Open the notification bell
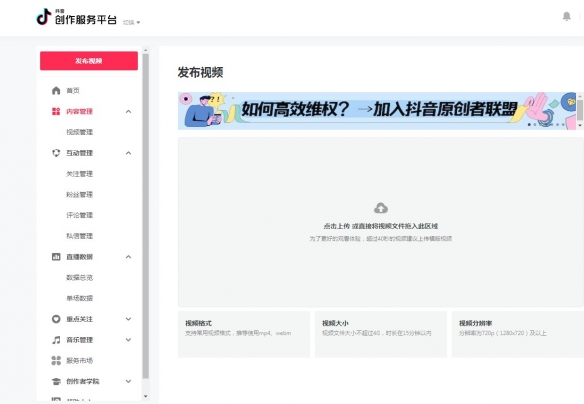This screenshot has height=404, width=584. point(566,16)
